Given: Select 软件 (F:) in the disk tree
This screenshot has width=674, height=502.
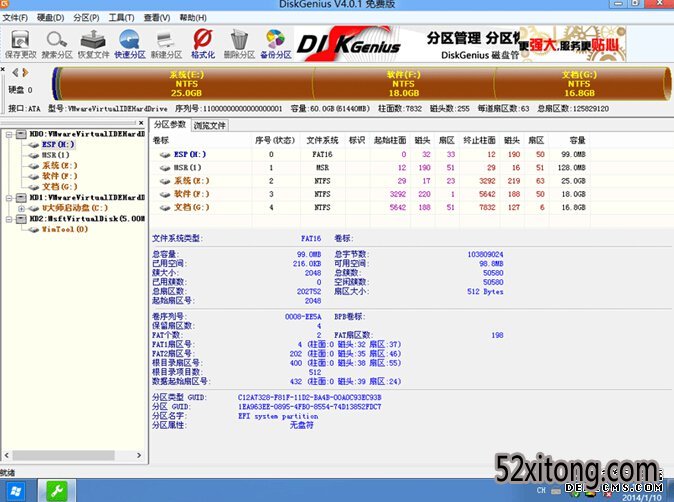Looking at the screenshot, I should tap(60, 176).
